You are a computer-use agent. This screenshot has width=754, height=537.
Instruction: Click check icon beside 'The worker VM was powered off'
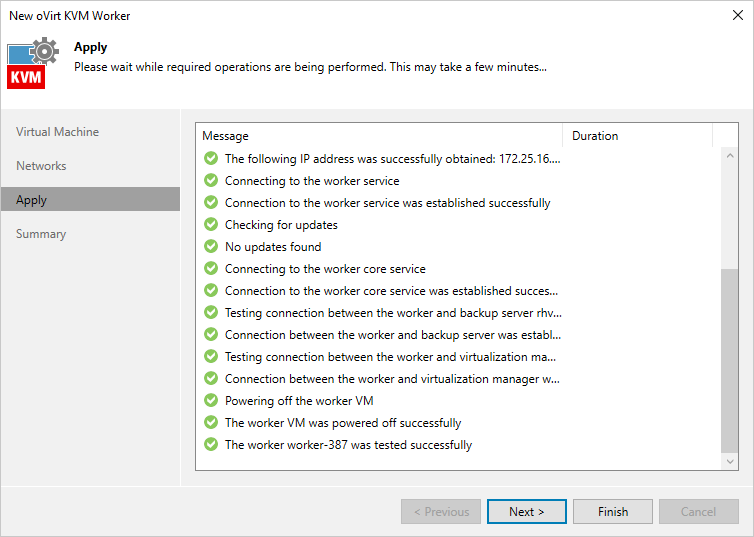tap(211, 423)
